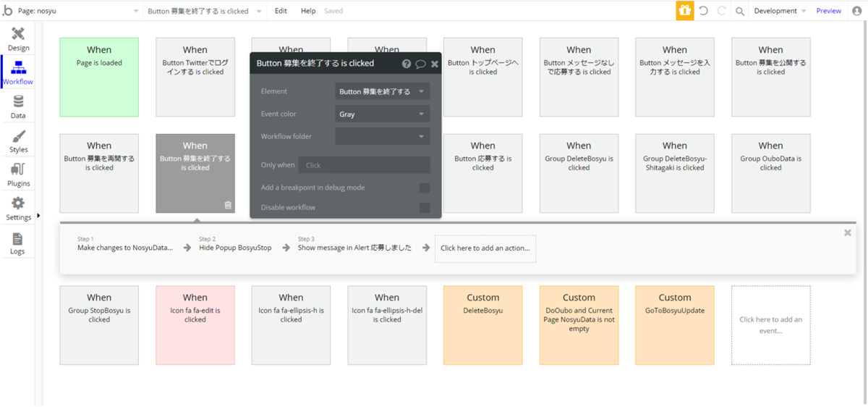Select the 'Button メッセージなしで応募する' event

(x=579, y=77)
